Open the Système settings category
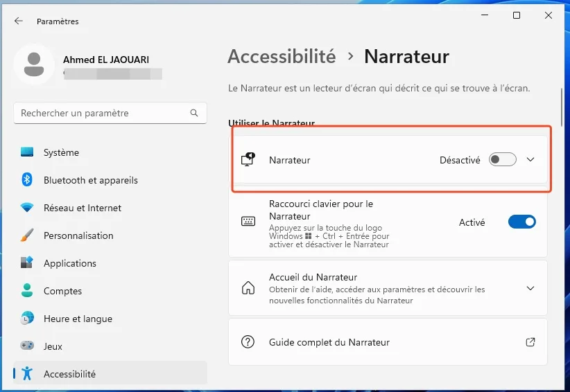 point(110,152)
